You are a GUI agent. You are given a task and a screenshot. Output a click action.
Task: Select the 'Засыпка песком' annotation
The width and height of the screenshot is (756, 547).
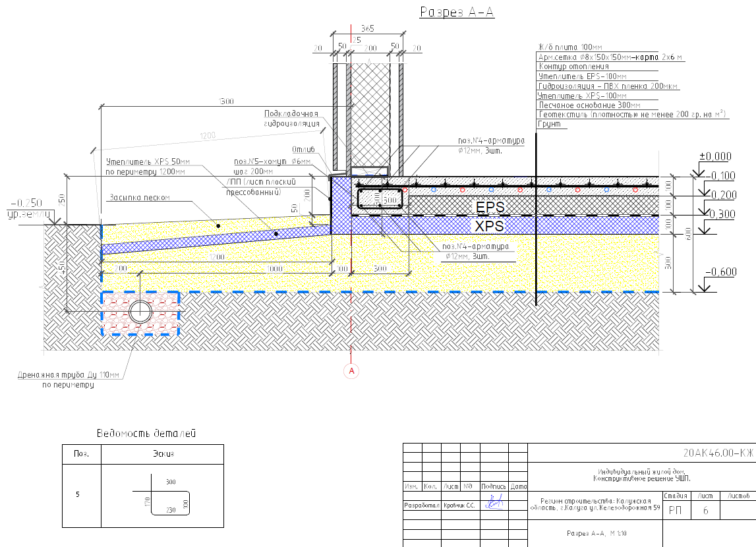point(140,197)
